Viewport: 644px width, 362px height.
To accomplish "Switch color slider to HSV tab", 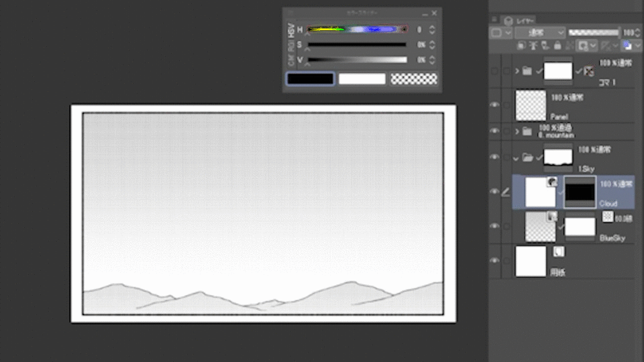I will pyautogui.click(x=291, y=30).
